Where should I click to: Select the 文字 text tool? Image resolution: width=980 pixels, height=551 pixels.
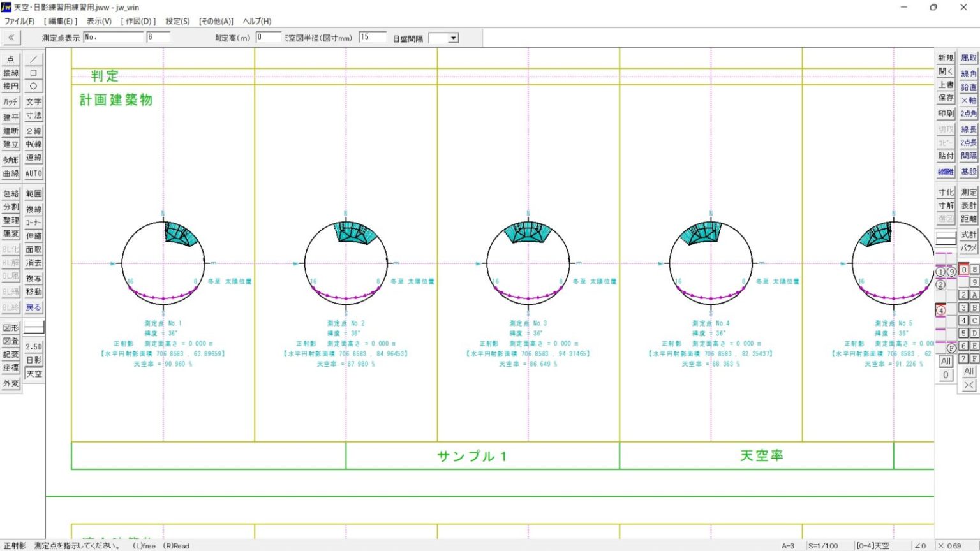click(x=32, y=101)
